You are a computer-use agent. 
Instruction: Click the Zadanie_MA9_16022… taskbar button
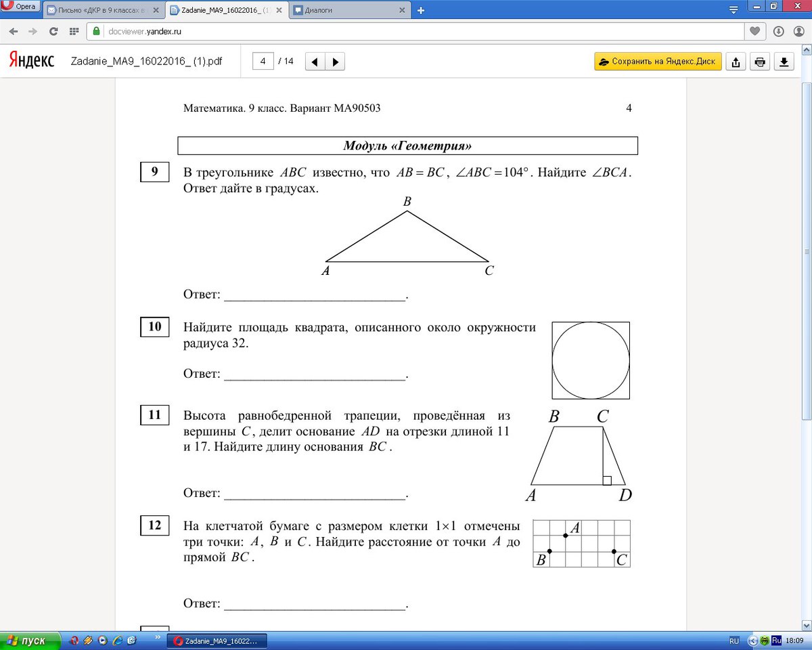click(218, 641)
